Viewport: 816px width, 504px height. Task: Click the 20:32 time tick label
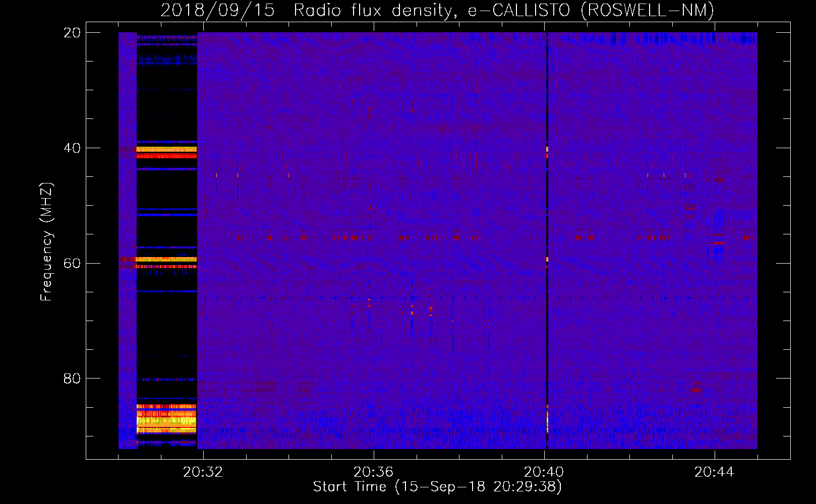(x=203, y=472)
